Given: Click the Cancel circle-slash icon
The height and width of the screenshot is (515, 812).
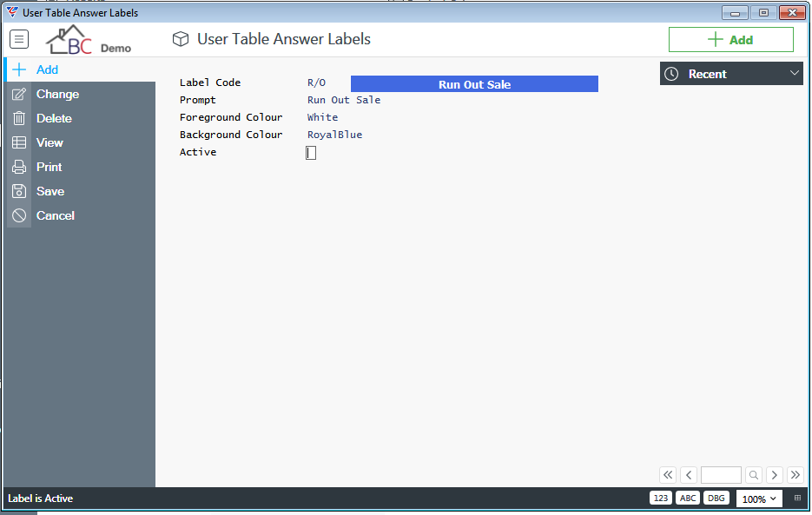Looking at the screenshot, I should tap(19, 215).
